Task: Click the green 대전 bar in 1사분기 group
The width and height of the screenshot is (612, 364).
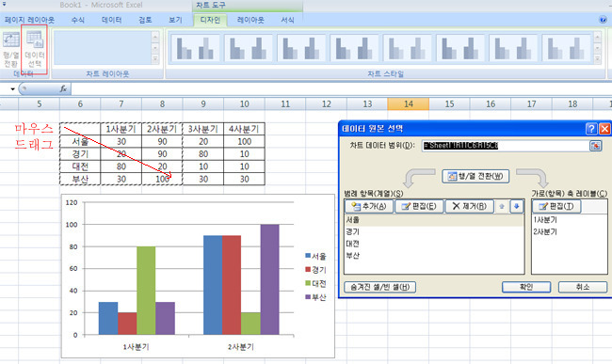Action: [146, 291]
